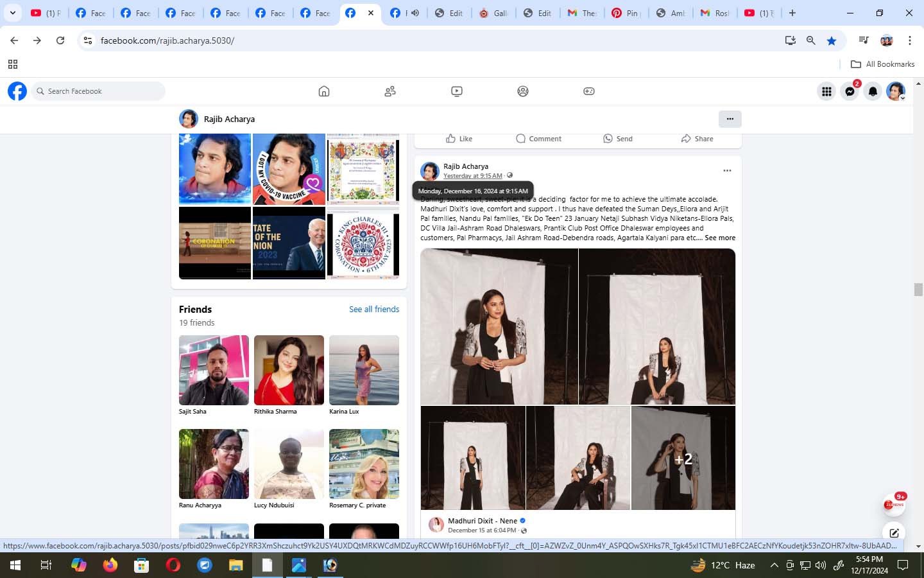Like the previous post

tap(459, 139)
